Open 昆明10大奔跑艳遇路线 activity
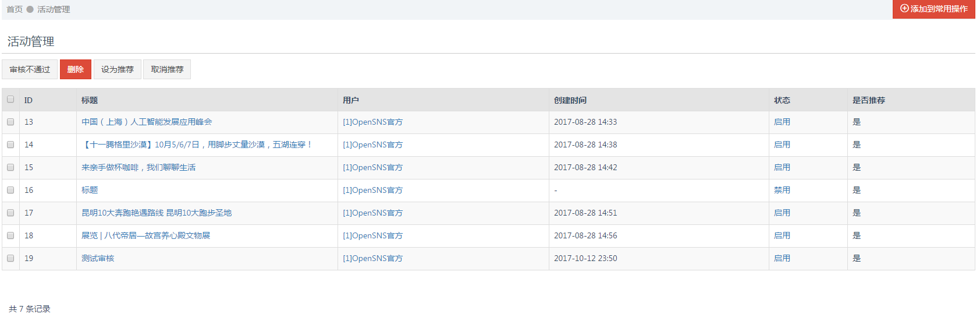 (x=157, y=213)
